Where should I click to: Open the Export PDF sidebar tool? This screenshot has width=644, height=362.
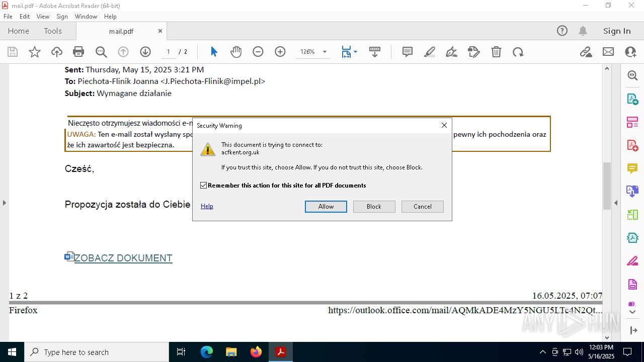point(632,99)
